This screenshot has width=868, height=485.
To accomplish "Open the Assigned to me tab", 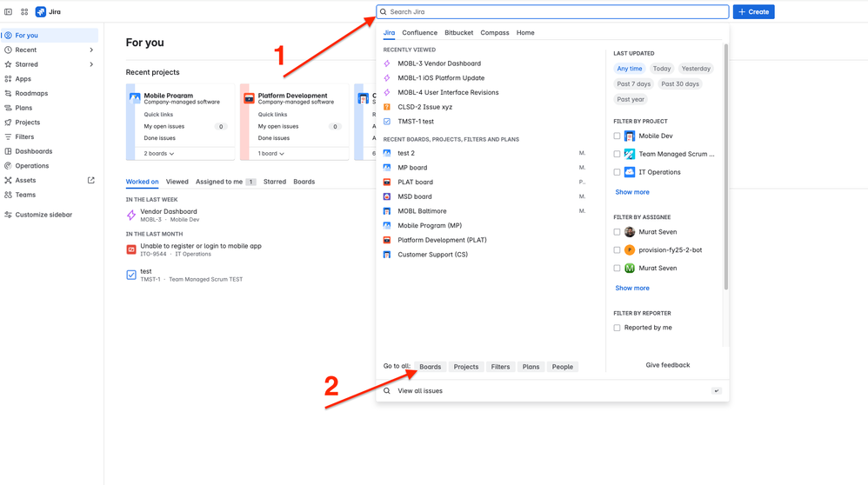I will pyautogui.click(x=225, y=182).
